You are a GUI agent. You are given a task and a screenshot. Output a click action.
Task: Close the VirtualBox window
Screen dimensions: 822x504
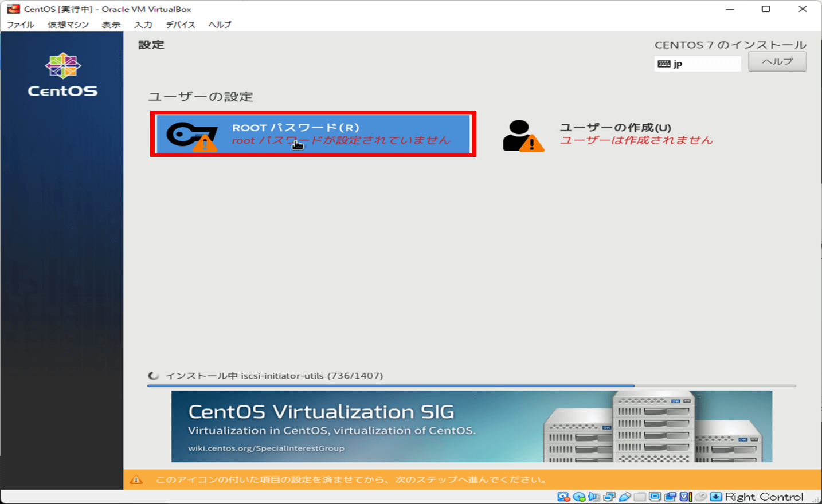[x=803, y=9]
